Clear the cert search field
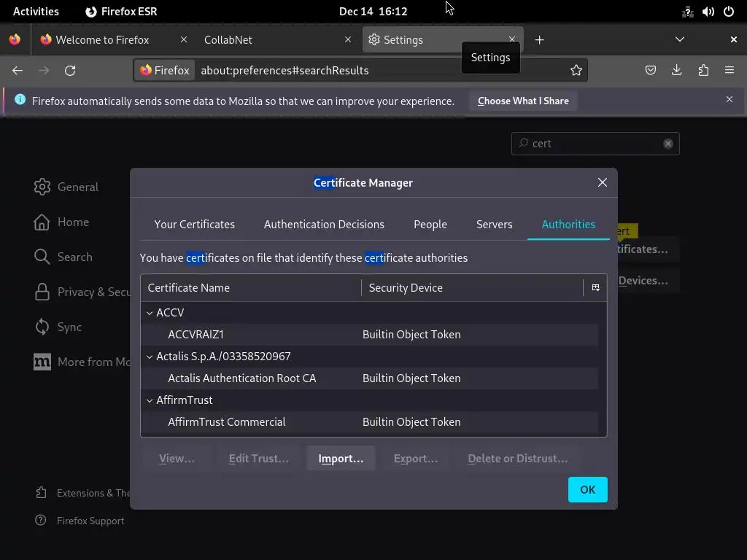The height and width of the screenshot is (560, 747). click(x=668, y=144)
